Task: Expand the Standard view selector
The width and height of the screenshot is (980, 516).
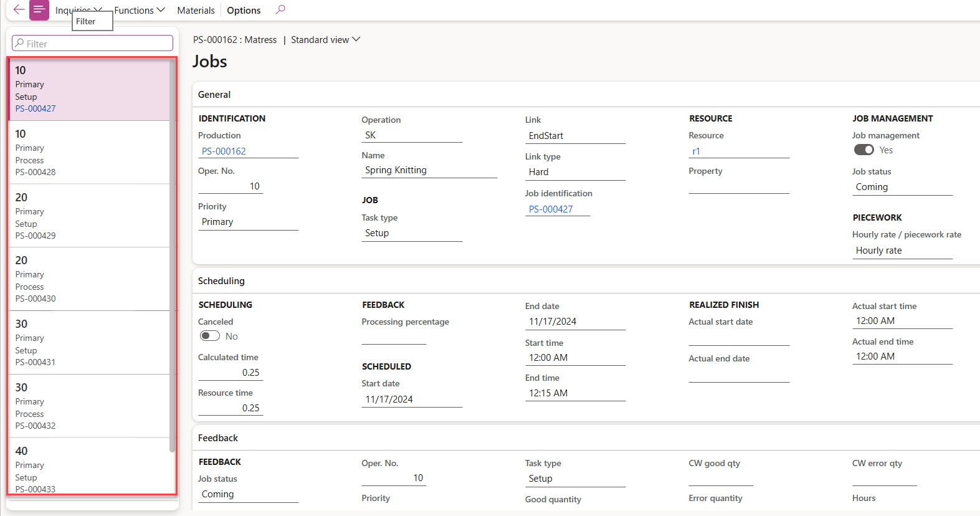Action: 325,39
